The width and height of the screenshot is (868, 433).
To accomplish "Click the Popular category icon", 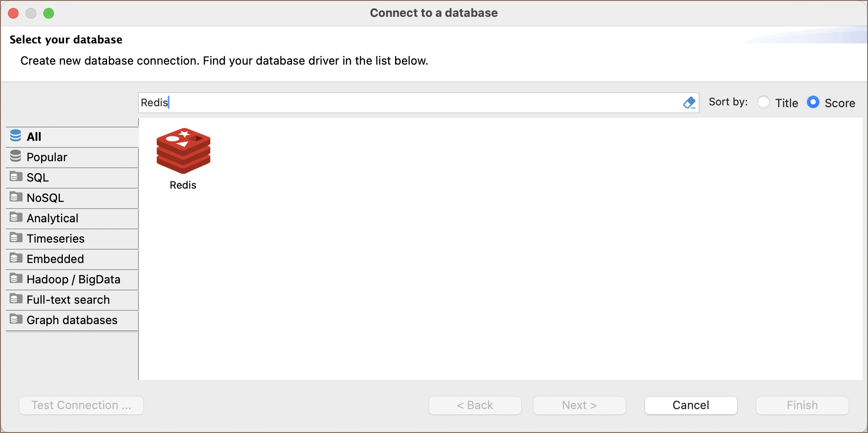I will pyautogui.click(x=15, y=156).
